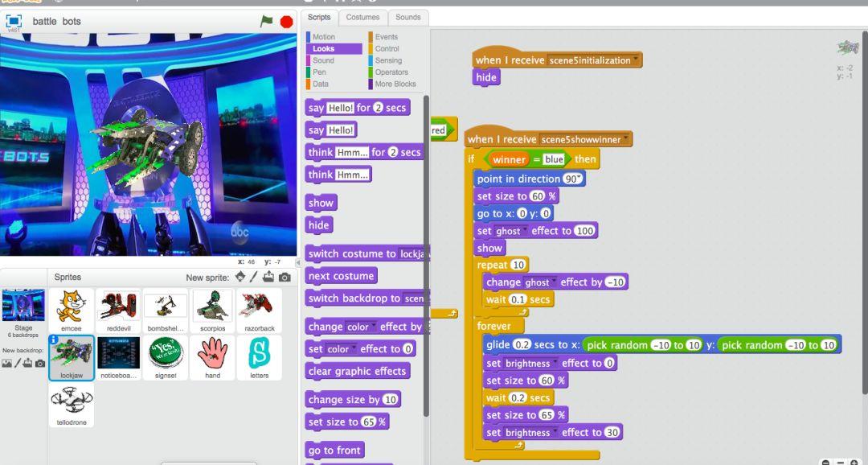The image size is (868, 465).
Task: Upload sprite from file icon
Action: 268,277
